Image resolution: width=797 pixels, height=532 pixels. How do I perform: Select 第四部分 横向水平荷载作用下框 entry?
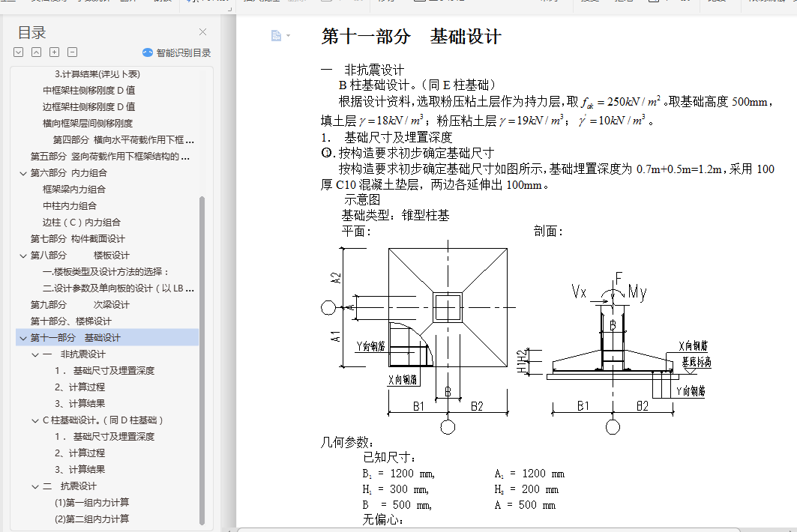click(124, 139)
